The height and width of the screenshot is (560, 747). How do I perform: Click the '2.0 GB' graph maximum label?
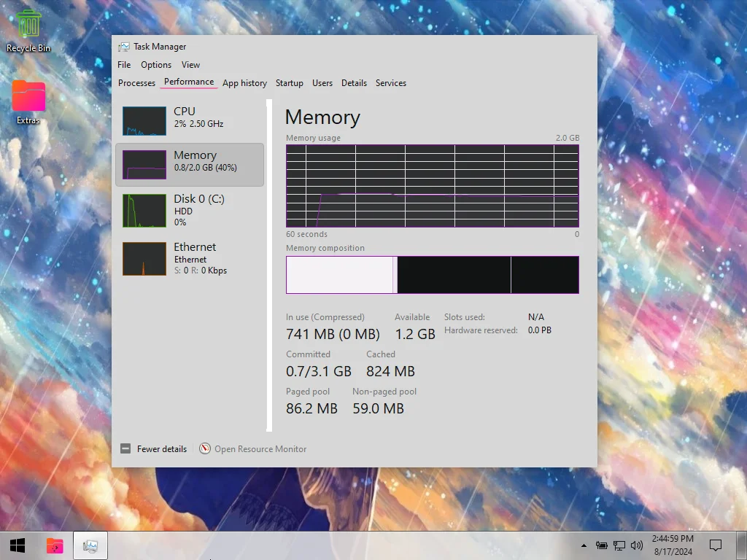(568, 138)
